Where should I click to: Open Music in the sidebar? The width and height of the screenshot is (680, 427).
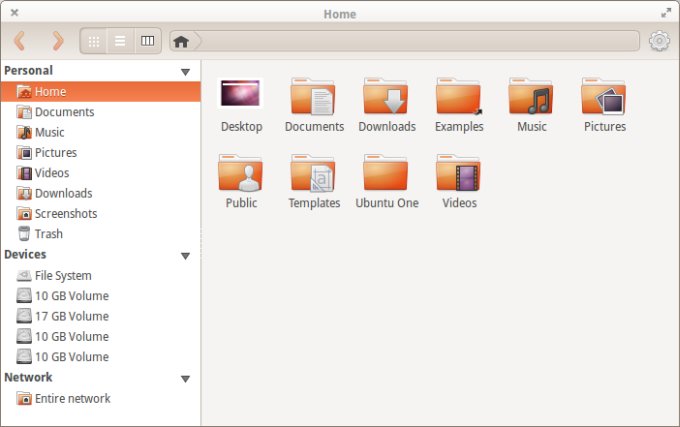(x=101, y=132)
